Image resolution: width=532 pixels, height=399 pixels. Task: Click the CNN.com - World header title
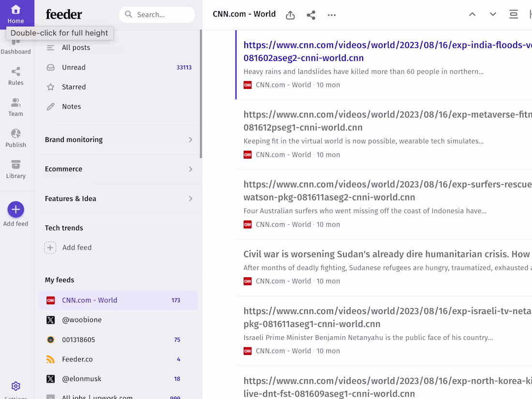[244, 14]
